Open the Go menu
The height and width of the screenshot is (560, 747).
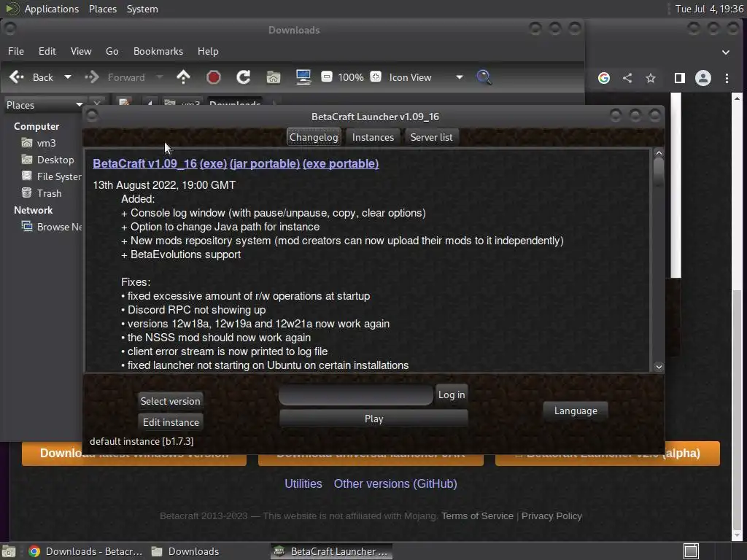[x=112, y=51]
